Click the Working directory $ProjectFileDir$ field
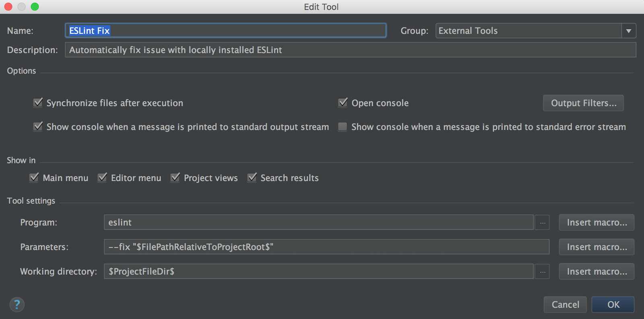This screenshot has width=644, height=319. (x=319, y=271)
